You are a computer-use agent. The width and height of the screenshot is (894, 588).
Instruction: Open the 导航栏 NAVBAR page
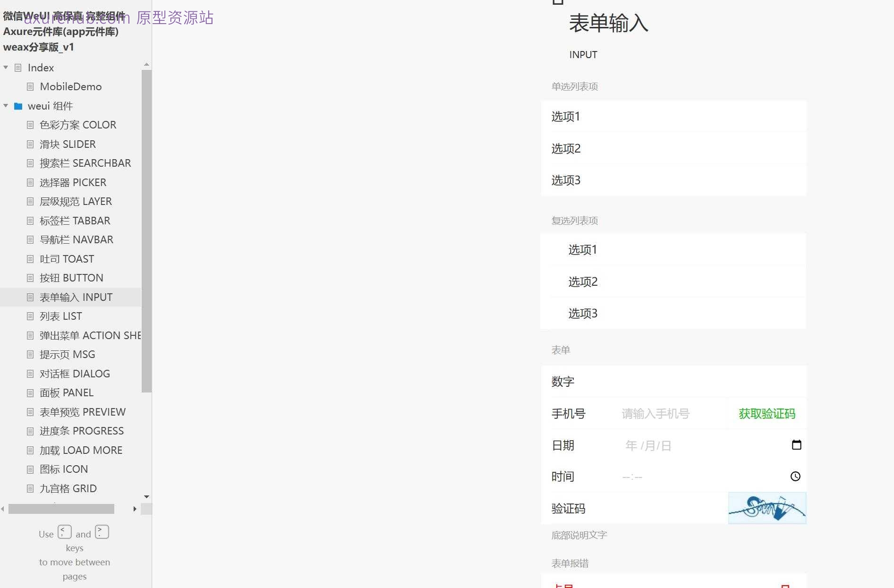point(77,239)
